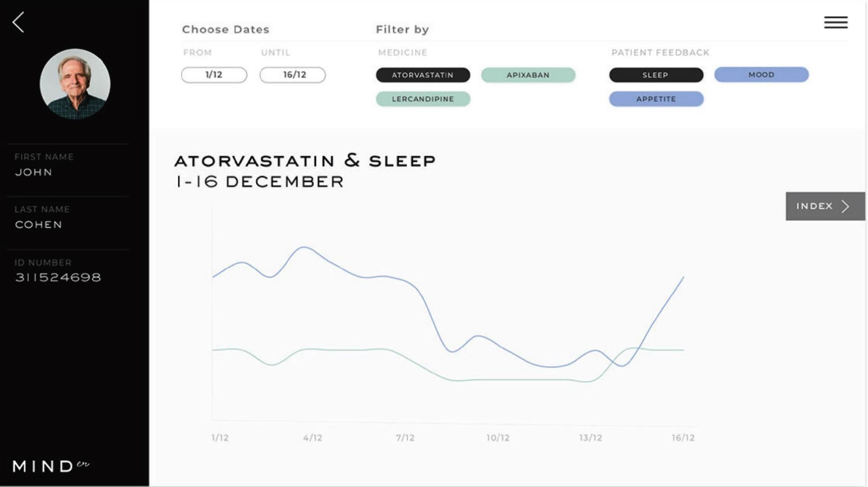Click the 7/12 axis label
The height and width of the screenshot is (487, 868).
coord(405,438)
